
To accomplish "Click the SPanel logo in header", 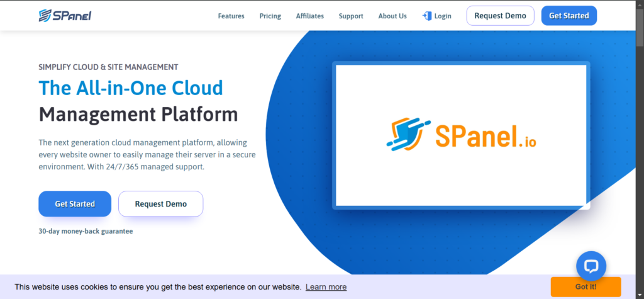I will click(x=65, y=16).
